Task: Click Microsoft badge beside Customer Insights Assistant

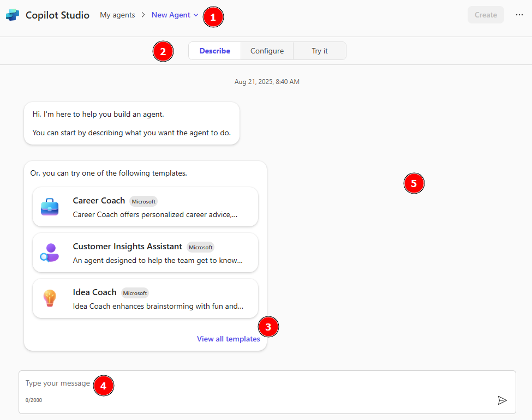Action: coord(200,247)
